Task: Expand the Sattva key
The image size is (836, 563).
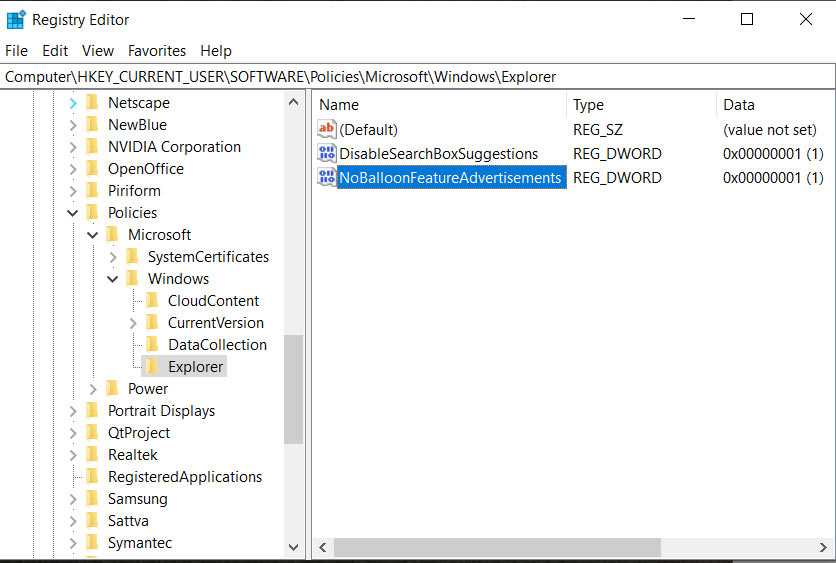Action: click(73, 521)
